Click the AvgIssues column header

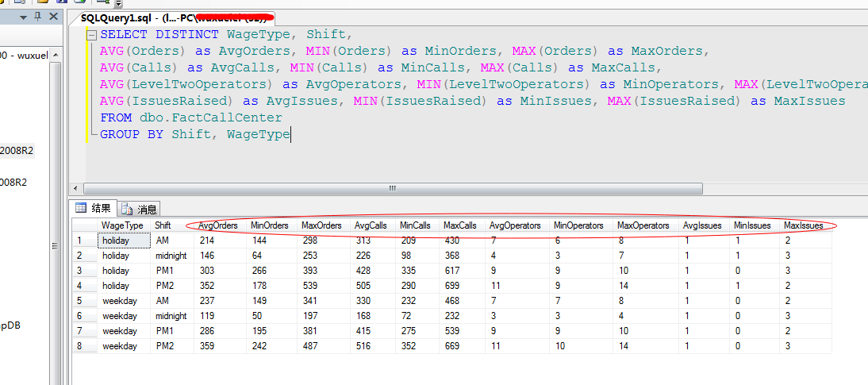tap(702, 225)
